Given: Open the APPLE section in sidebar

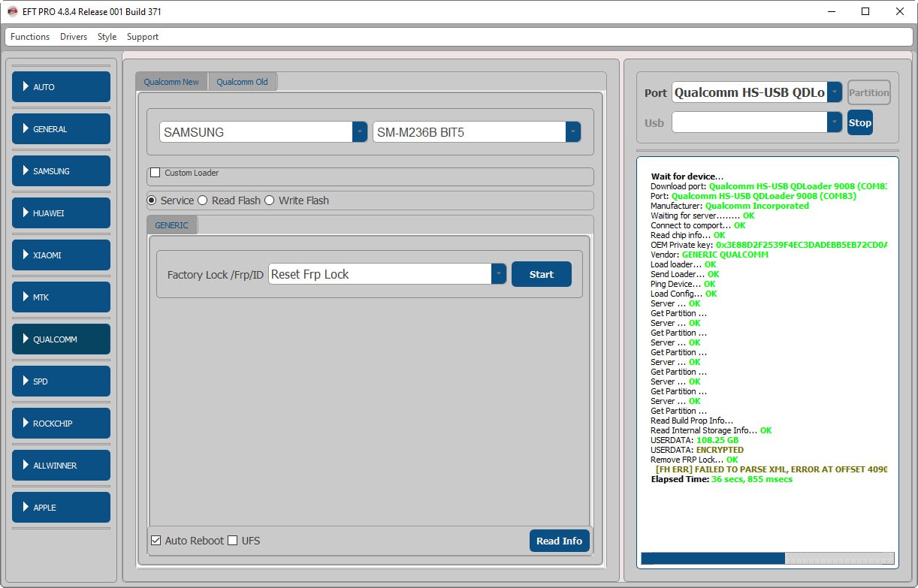Looking at the screenshot, I should (61, 508).
